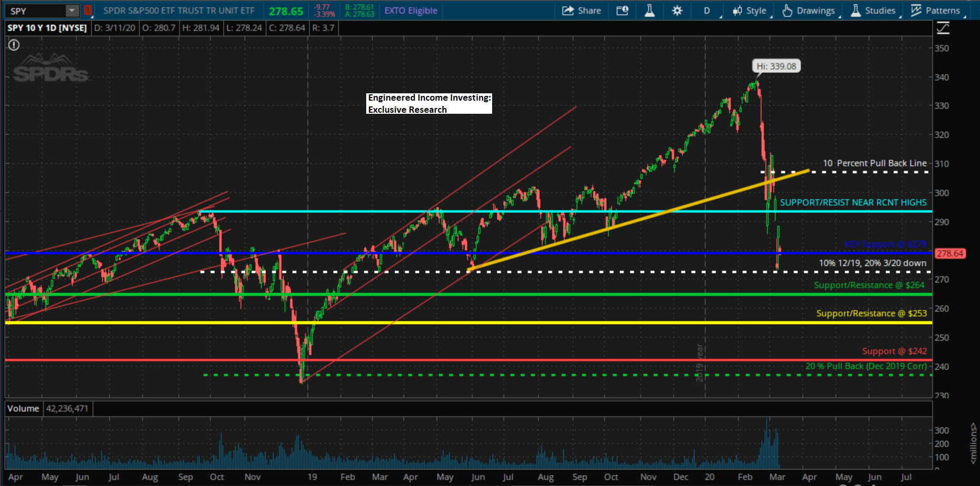This screenshot has height=486, width=980.
Task: Click the red alert indicator next to symbol
Action: click(88, 10)
